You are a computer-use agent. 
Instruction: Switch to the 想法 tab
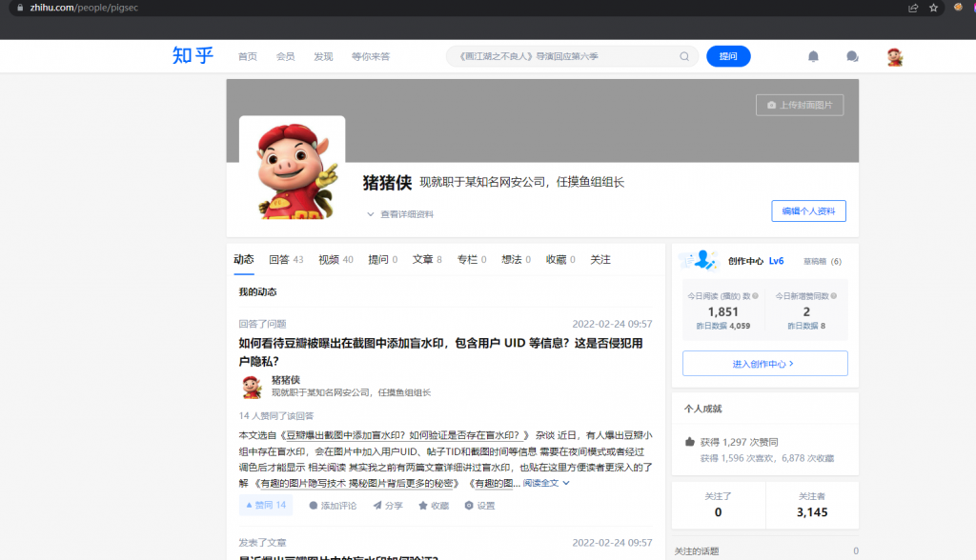516,259
